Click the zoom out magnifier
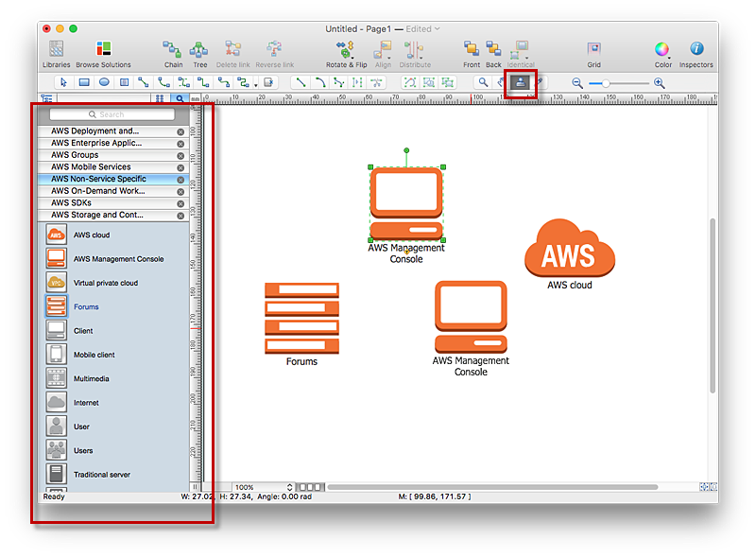Image resolution: width=756 pixels, height=557 pixels. (577, 83)
